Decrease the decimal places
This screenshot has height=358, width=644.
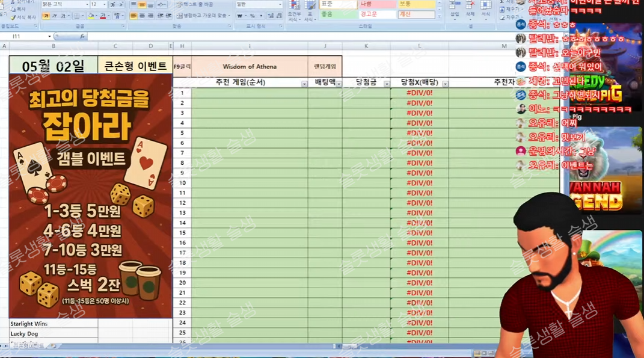point(279,16)
